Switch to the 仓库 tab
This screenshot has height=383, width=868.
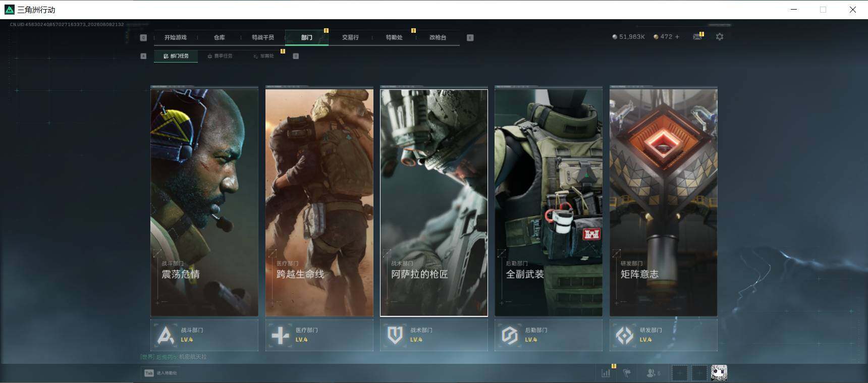pos(219,37)
